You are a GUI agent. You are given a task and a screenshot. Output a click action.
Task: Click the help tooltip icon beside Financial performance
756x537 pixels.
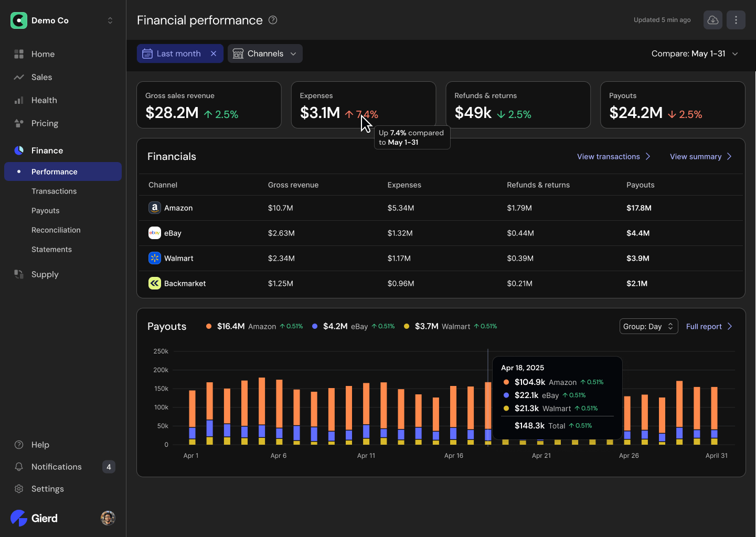tap(272, 20)
